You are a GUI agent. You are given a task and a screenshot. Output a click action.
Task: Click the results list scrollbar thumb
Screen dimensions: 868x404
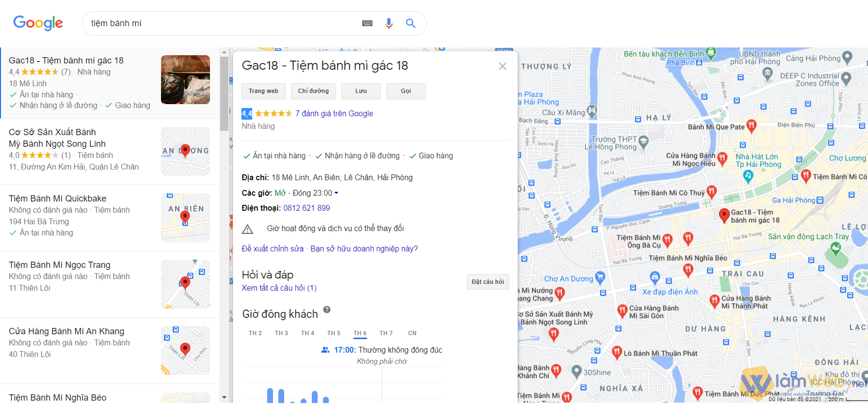pyautogui.click(x=224, y=93)
